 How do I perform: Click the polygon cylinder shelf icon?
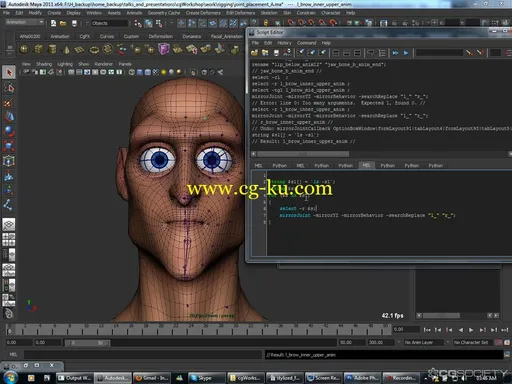click(52, 49)
